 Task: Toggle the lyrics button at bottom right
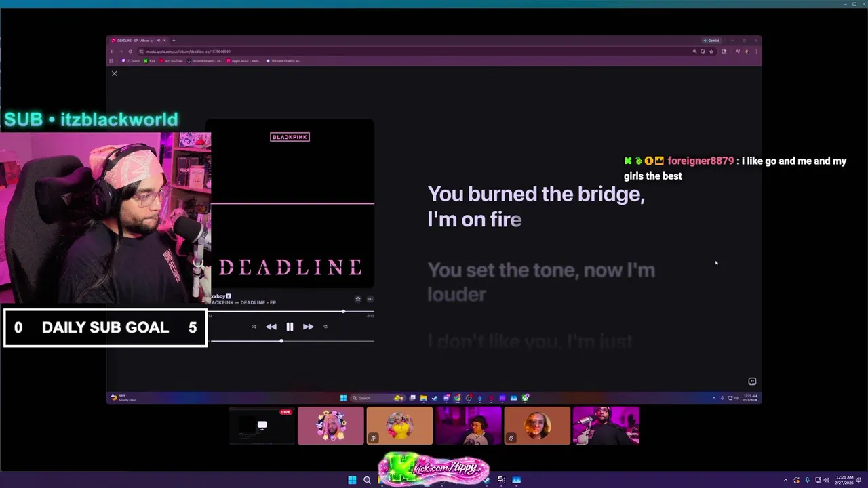click(752, 382)
